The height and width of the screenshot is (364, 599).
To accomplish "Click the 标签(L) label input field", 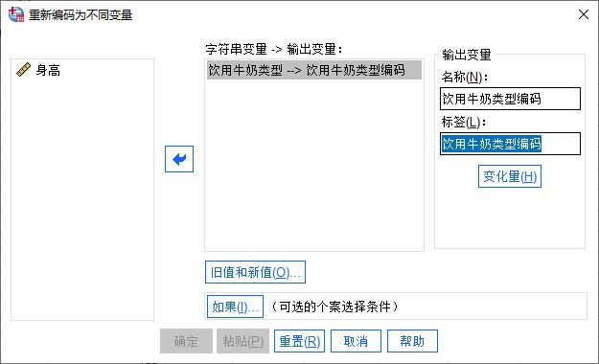I will [x=510, y=144].
